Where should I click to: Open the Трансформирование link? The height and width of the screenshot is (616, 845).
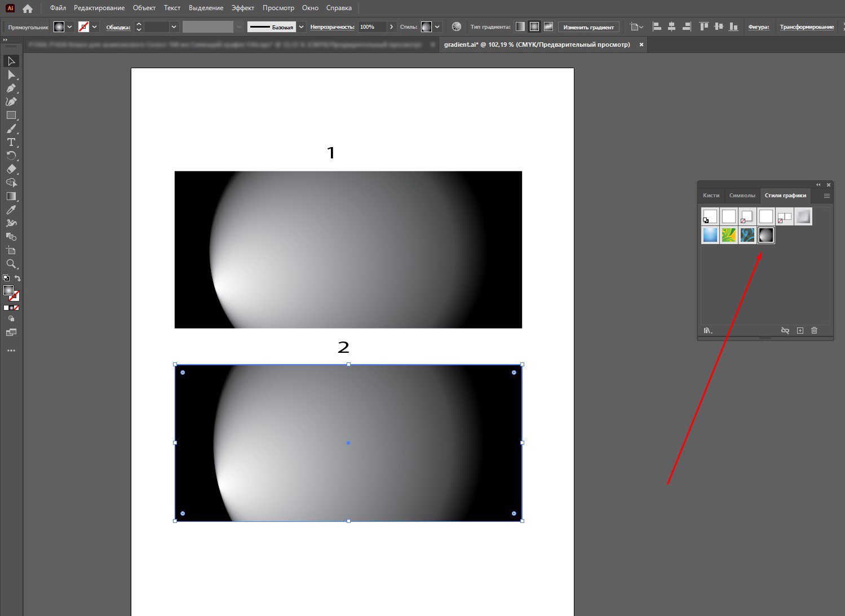pos(806,27)
